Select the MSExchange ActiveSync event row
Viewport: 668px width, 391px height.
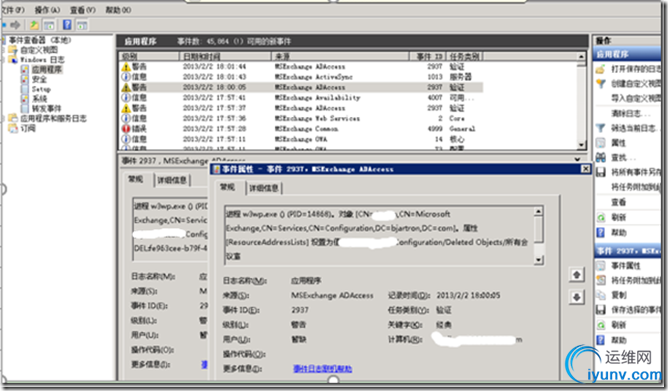301,77
